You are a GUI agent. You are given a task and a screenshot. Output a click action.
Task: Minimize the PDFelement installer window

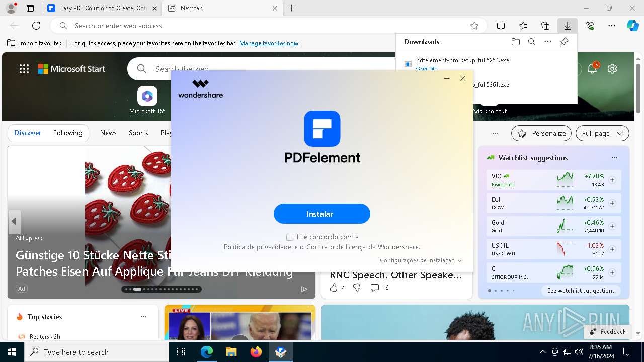pyautogui.click(x=447, y=78)
